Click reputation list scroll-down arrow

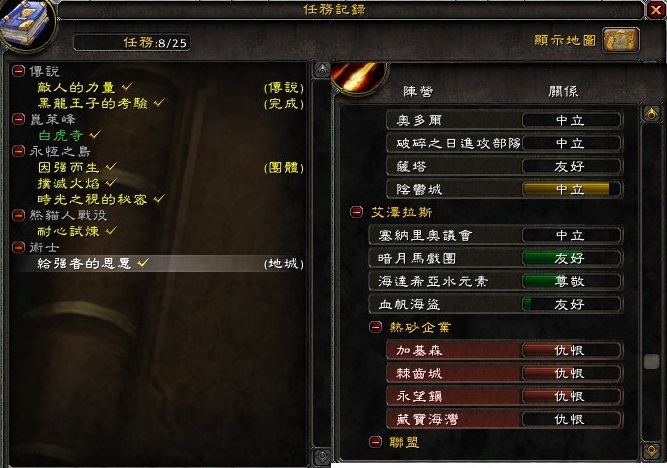pyautogui.click(x=651, y=451)
